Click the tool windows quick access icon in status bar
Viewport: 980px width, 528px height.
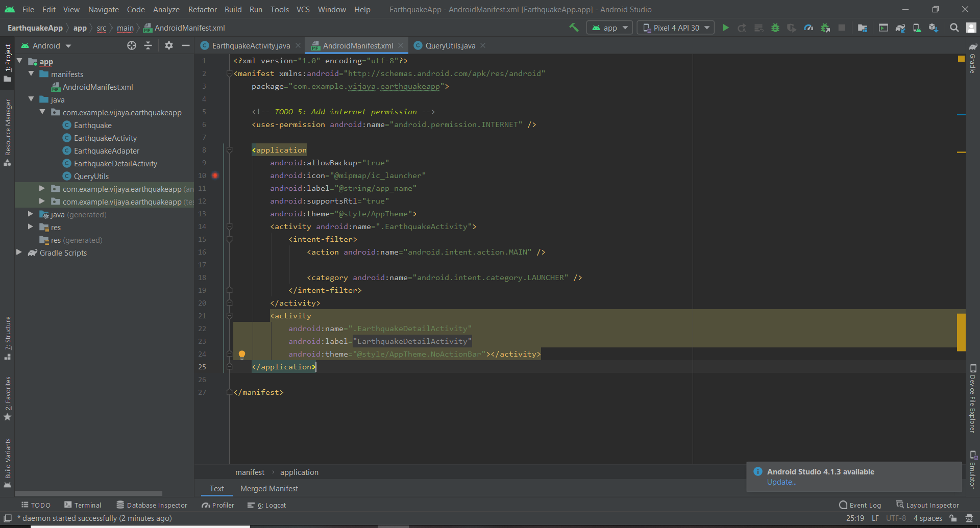coord(8,518)
